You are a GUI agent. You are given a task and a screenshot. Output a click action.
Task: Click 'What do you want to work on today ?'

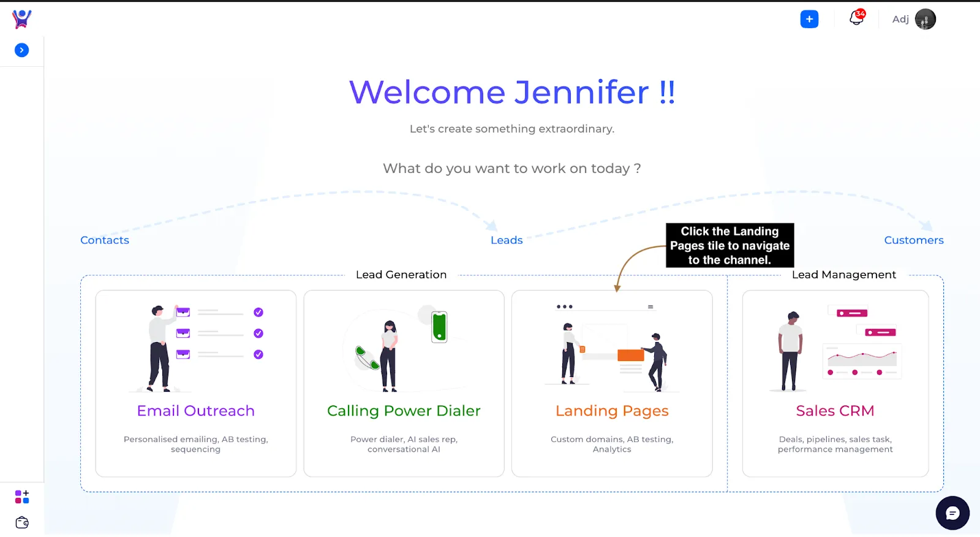pos(512,169)
